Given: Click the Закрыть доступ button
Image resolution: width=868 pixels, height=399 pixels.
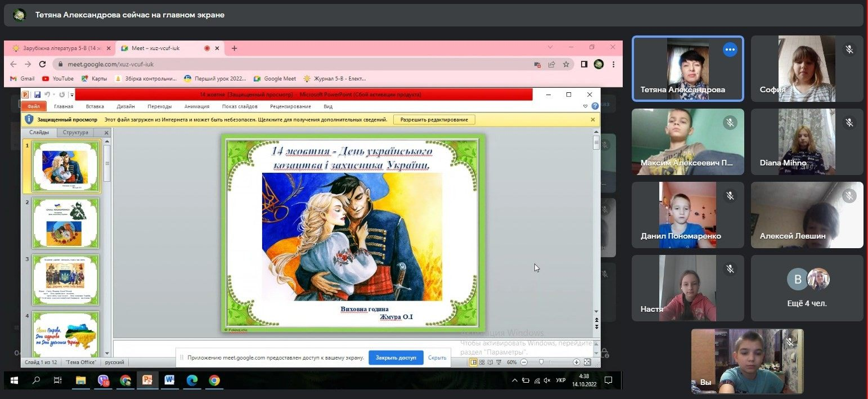Looking at the screenshot, I should coord(396,357).
